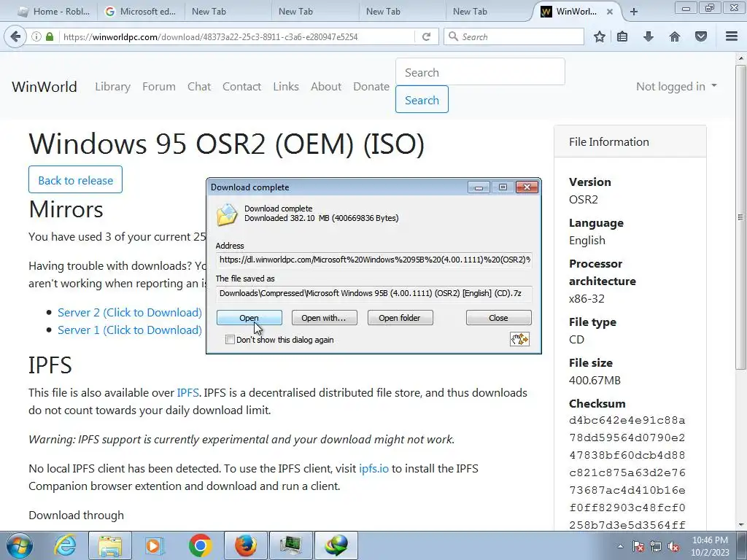
Task: Open Links in WinWorld navbar
Action: (x=286, y=86)
